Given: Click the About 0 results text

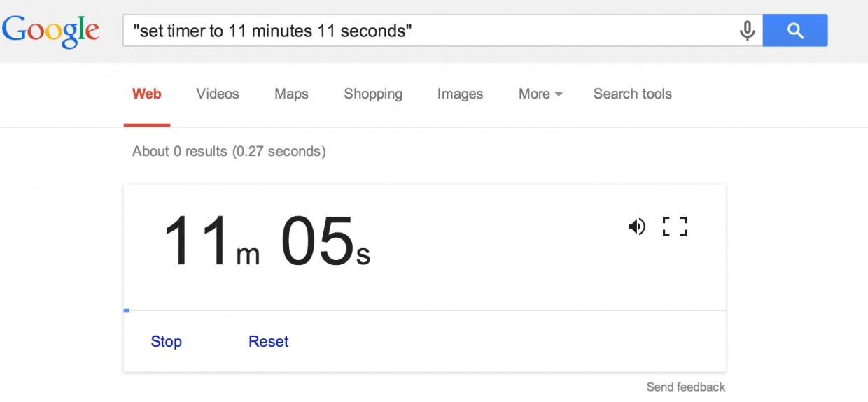Looking at the screenshot, I should pos(229,151).
